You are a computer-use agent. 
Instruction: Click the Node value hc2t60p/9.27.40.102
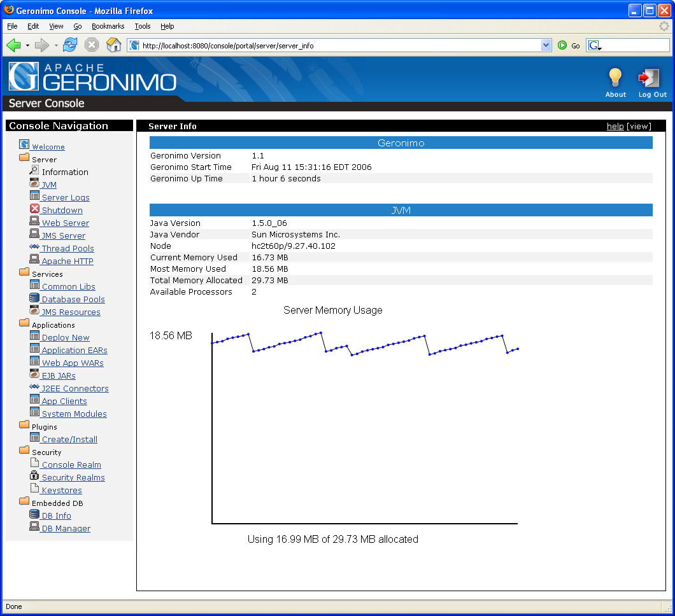293,246
